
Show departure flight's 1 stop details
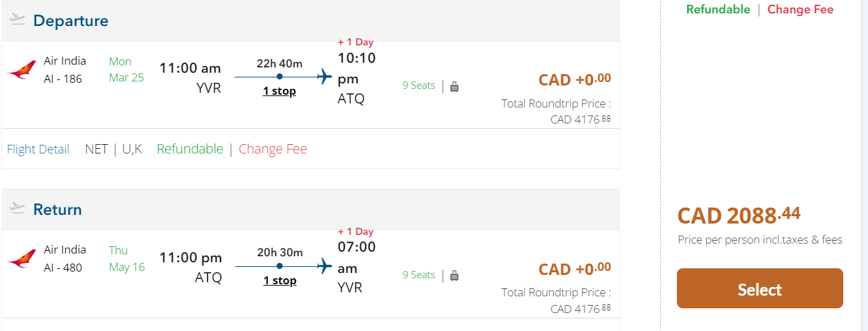[279, 91]
